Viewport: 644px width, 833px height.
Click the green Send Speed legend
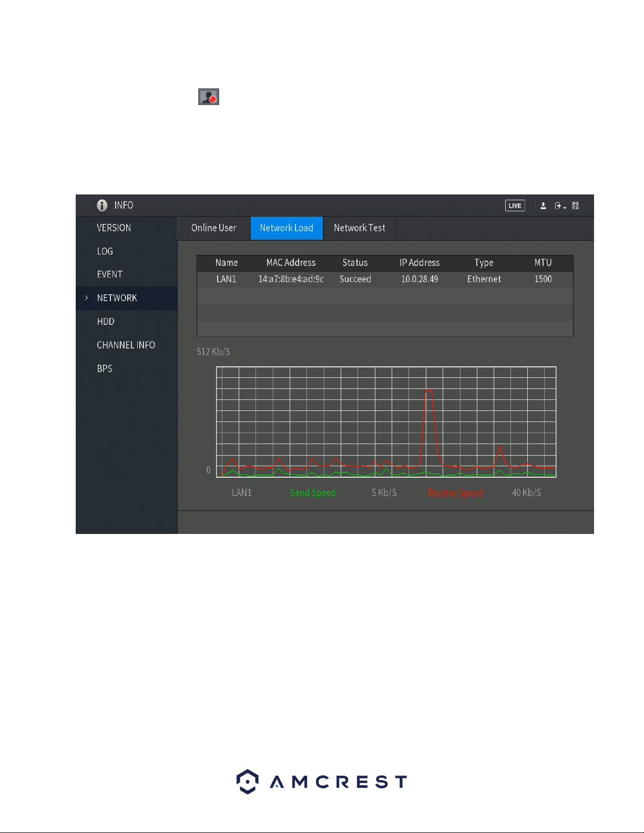pos(313,493)
